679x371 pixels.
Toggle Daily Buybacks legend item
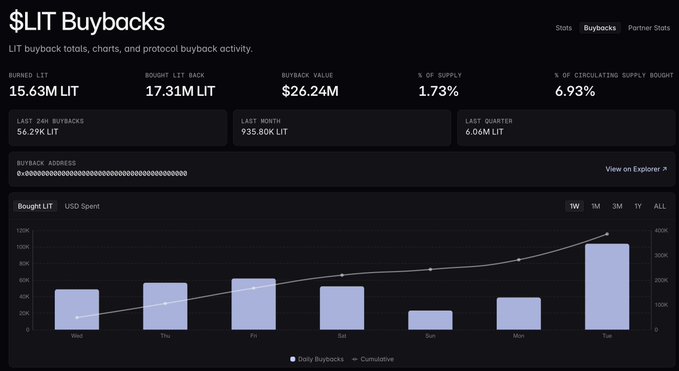pos(317,359)
